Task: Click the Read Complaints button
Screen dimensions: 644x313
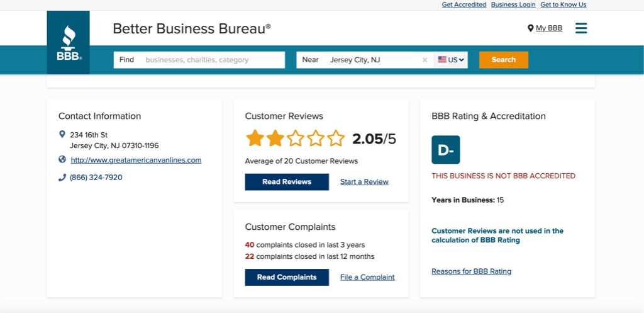Action: (x=287, y=277)
